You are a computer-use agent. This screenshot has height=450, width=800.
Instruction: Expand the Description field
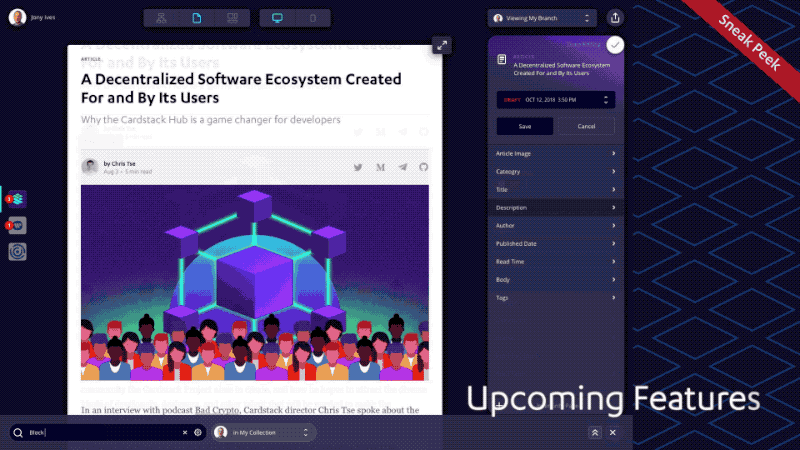556,208
